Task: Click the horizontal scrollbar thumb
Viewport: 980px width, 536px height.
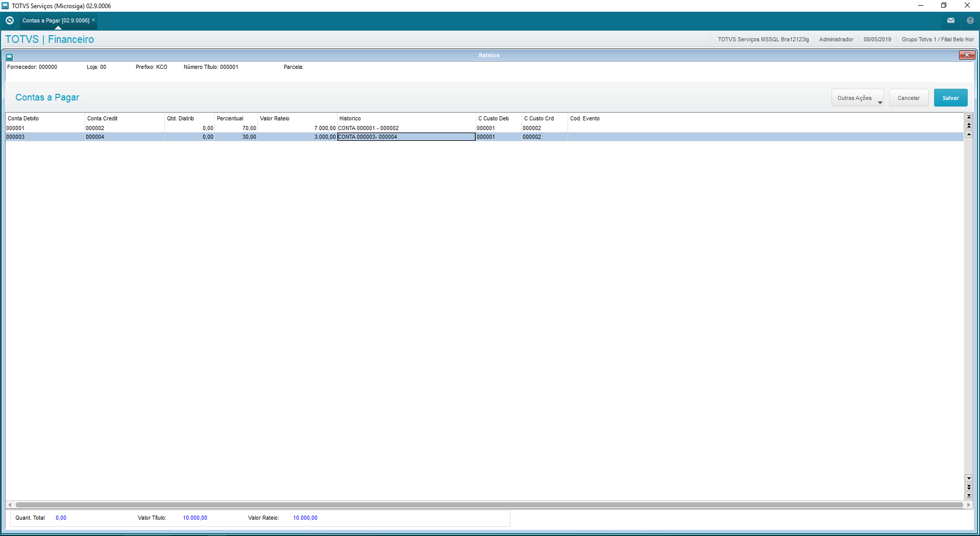Action: point(489,505)
